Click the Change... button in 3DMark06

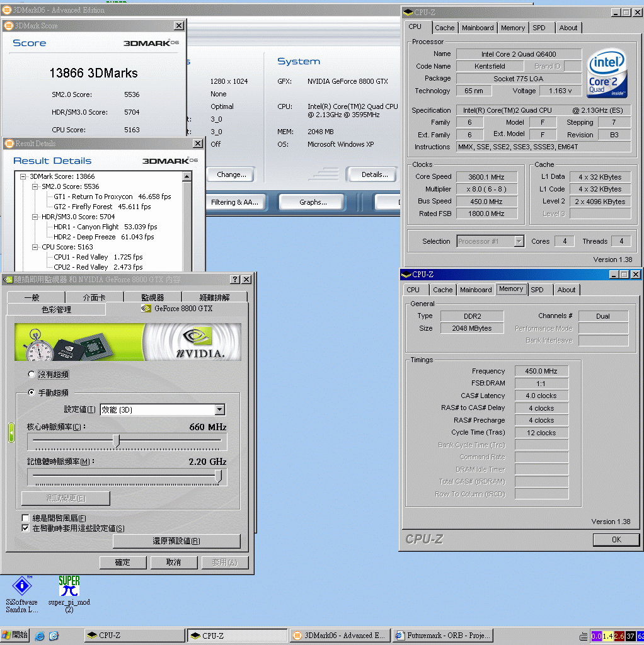(x=231, y=174)
